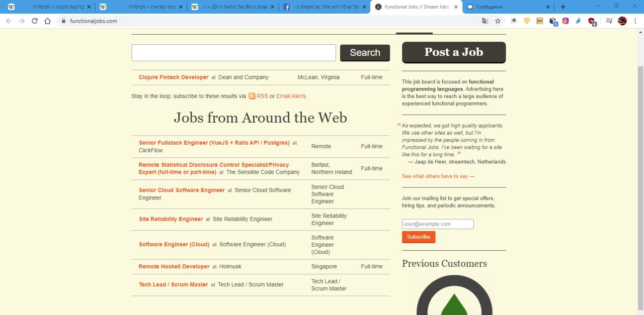Image resolution: width=644 pixels, height=315 pixels.
Task: Open the black cube extension with badge 1
Action: click(x=553, y=21)
